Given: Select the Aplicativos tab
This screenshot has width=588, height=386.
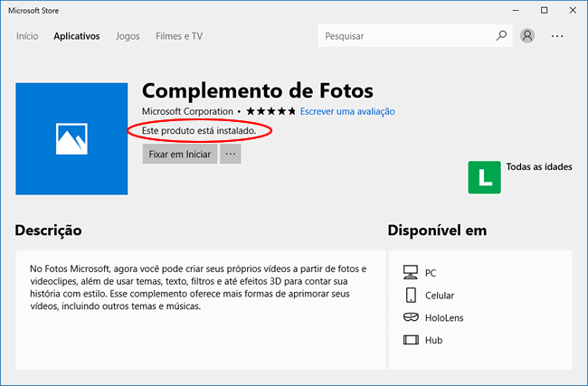Looking at the screenshot, I should pyautogui.click(x=76, y=36).
